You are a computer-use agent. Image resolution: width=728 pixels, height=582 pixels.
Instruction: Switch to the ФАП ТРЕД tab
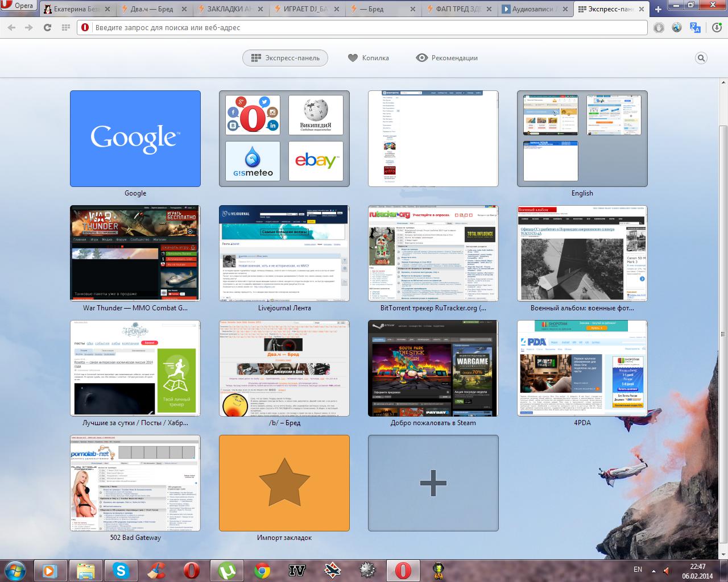point(458,9)
